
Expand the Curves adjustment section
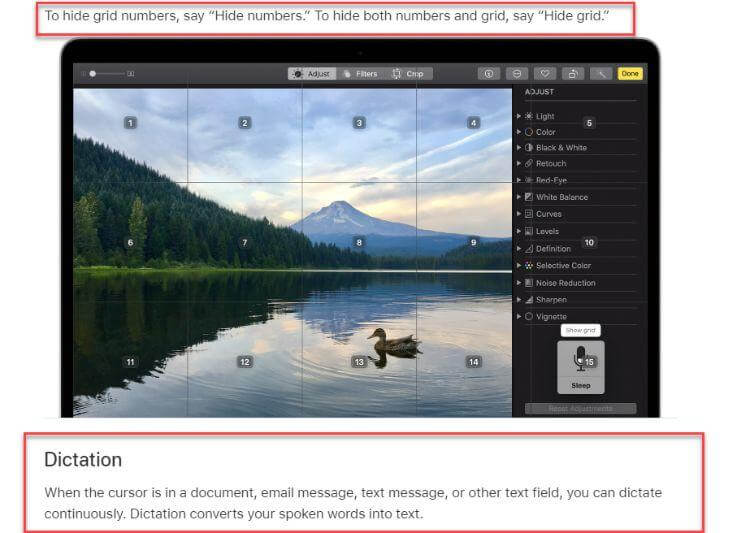coord(518,214)
